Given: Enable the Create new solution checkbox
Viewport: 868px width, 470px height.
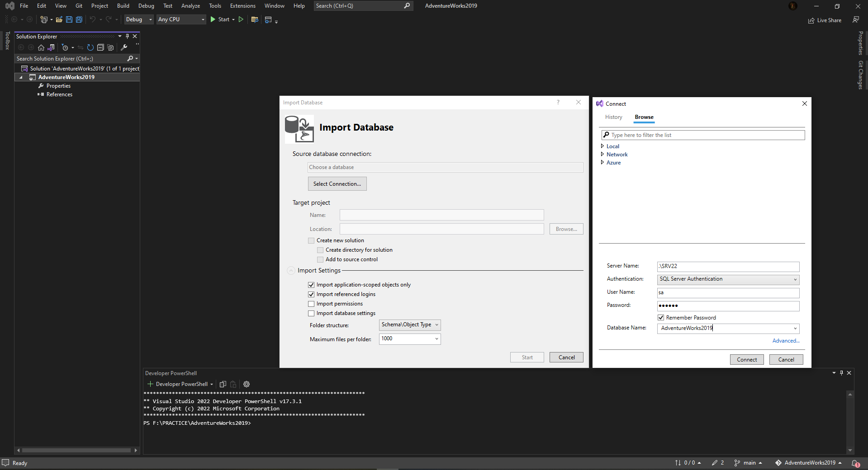Looking at the screenshot, I should coord(311,240).
